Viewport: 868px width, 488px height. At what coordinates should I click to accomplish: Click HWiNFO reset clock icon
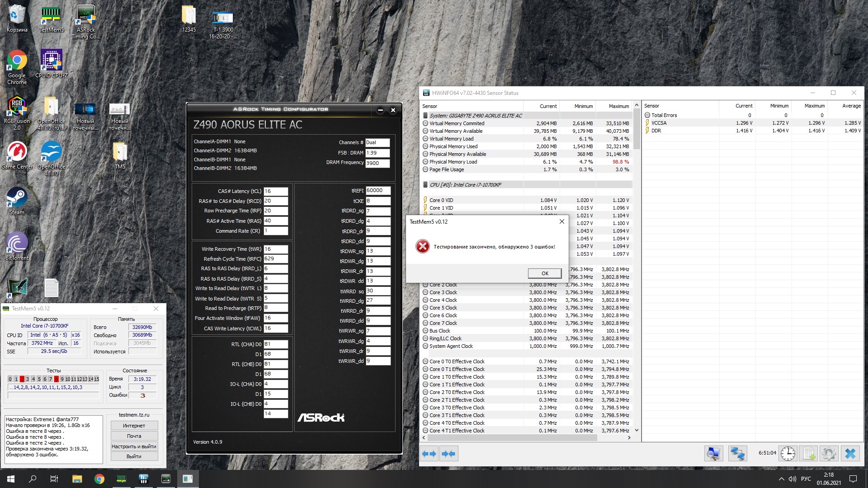(x=788, y=453)
